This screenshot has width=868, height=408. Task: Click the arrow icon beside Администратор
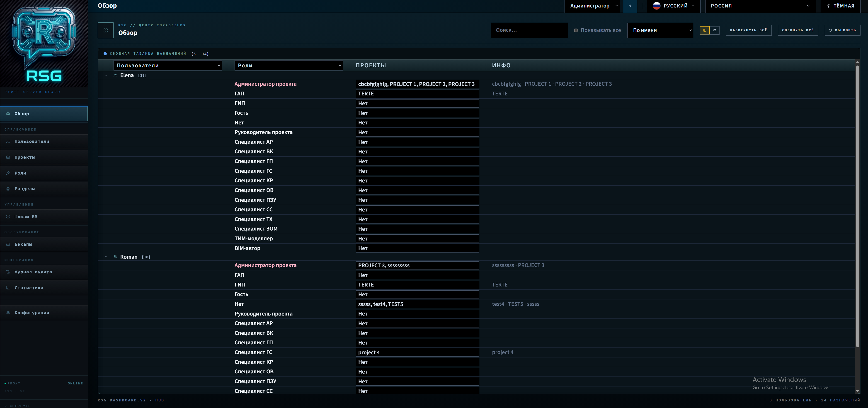tap(630, 6)
